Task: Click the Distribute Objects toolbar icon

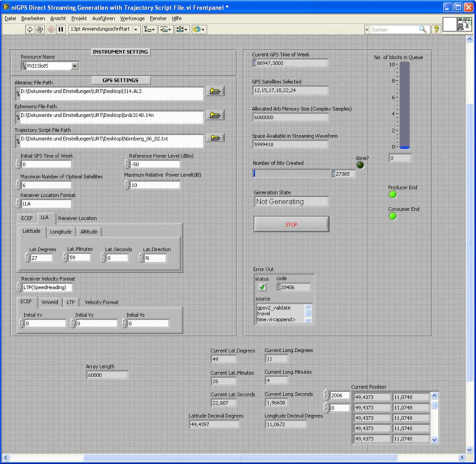Action: tap(164, 29)
